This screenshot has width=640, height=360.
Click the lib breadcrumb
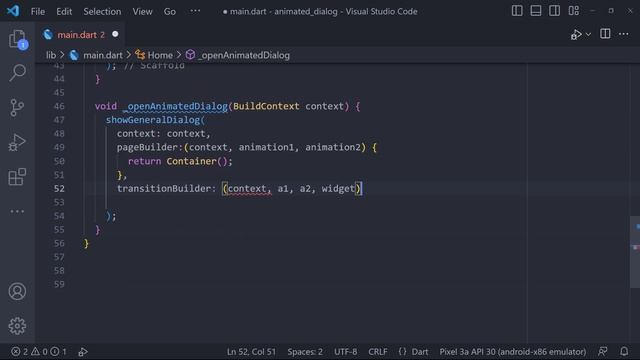click(x=51, y=55)
